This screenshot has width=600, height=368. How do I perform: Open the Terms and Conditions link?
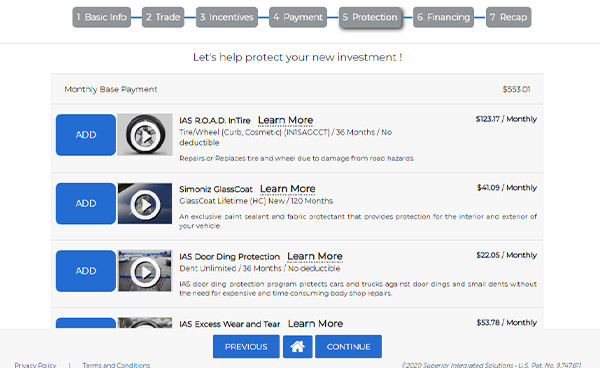coord(116,365)
